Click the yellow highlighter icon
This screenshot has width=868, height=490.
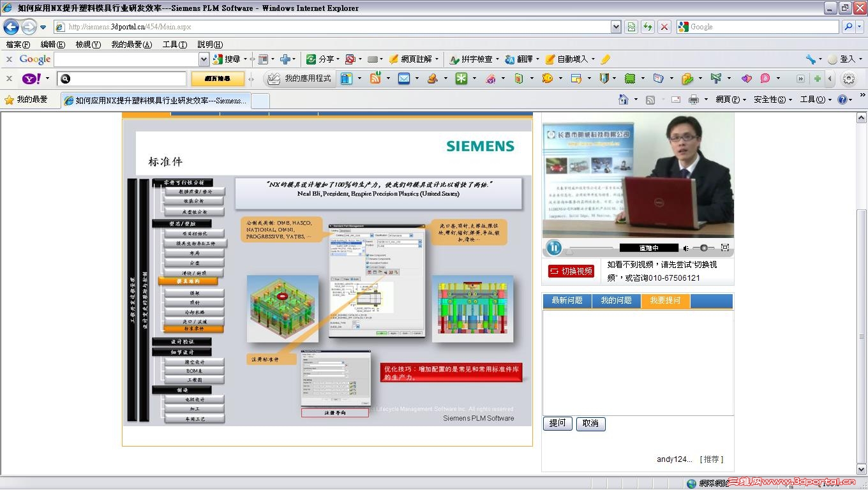point(606,59)
